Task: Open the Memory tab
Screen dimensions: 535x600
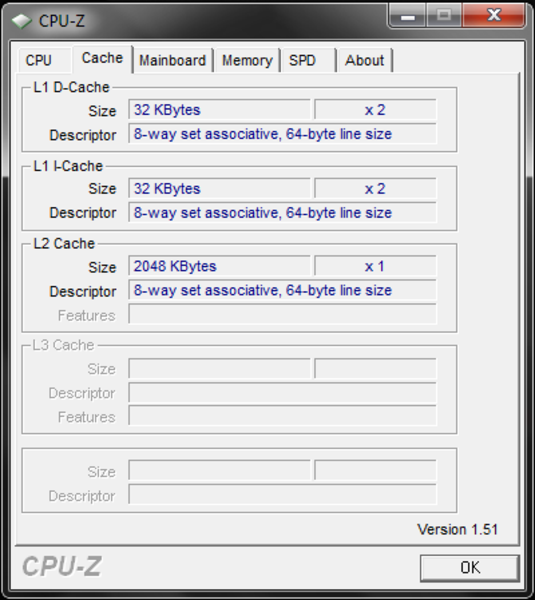Action: pyautogui.click(x=248, y=60)
